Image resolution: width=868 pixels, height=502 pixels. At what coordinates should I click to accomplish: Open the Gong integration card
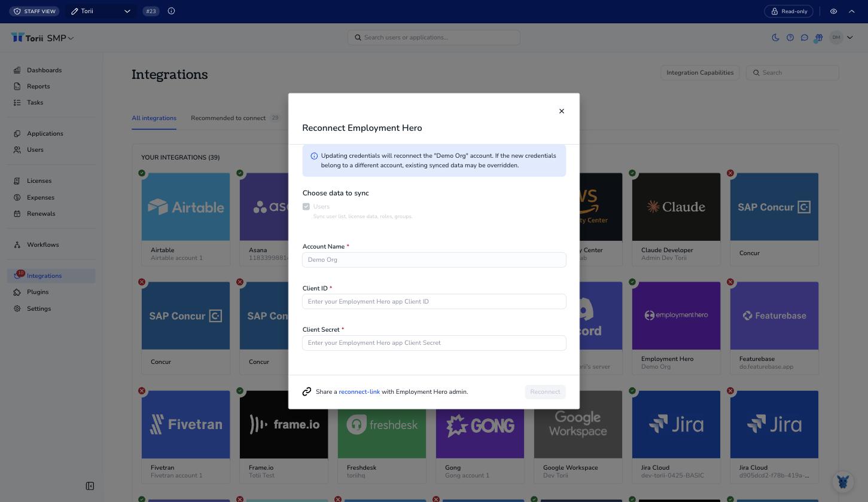(480, 437)
